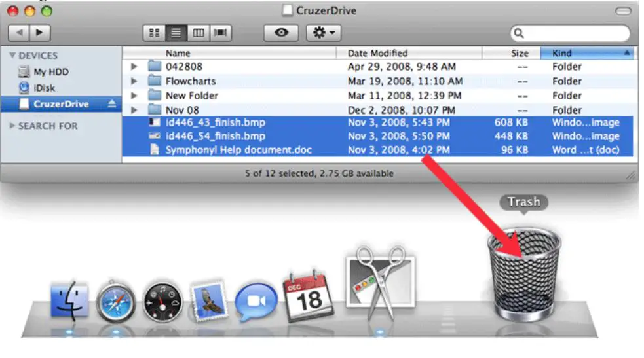Viewport: 644px width, 358px height.
Task: Click Flowcharts folder name
Action: click(191, 81)
